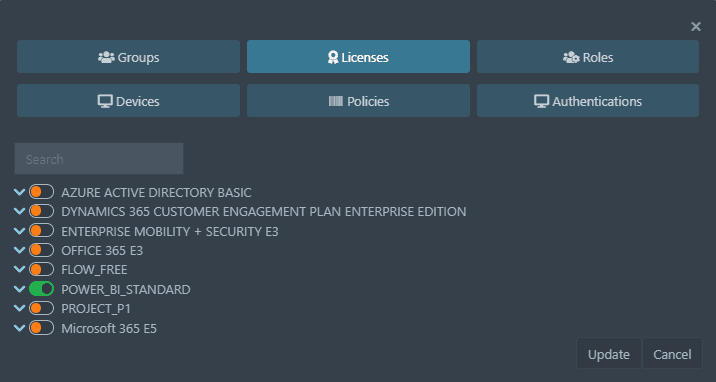Click the Cancel button

pos(672,354)
